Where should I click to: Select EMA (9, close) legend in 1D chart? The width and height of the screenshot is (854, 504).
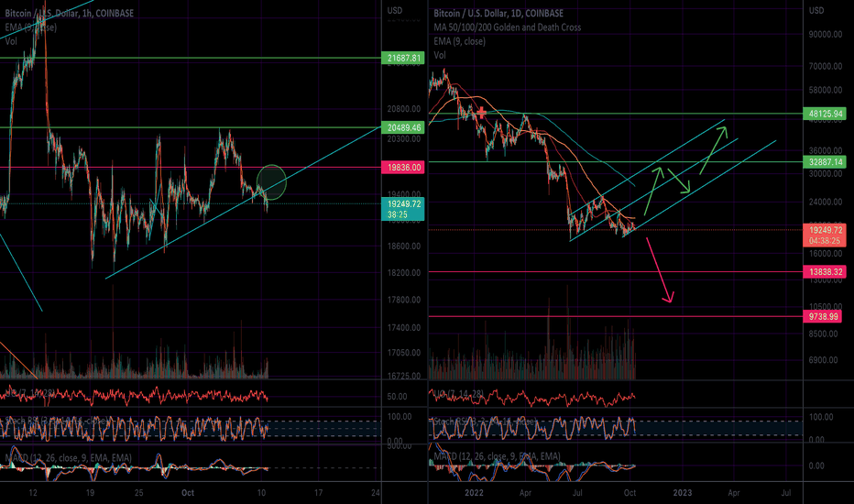pyautogui.click(x=459, y=41)
